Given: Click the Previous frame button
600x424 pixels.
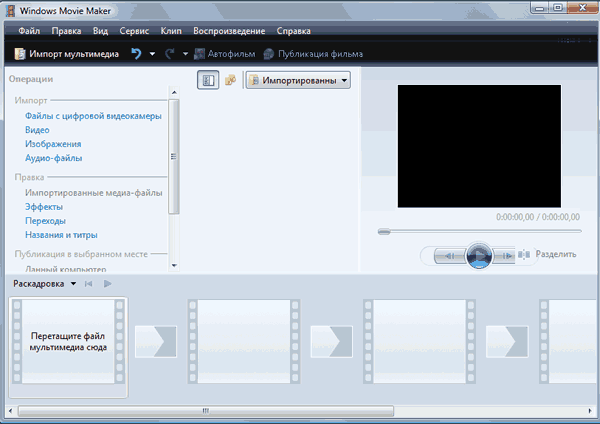Looking at the screenshot, I should tap(450, 256).
